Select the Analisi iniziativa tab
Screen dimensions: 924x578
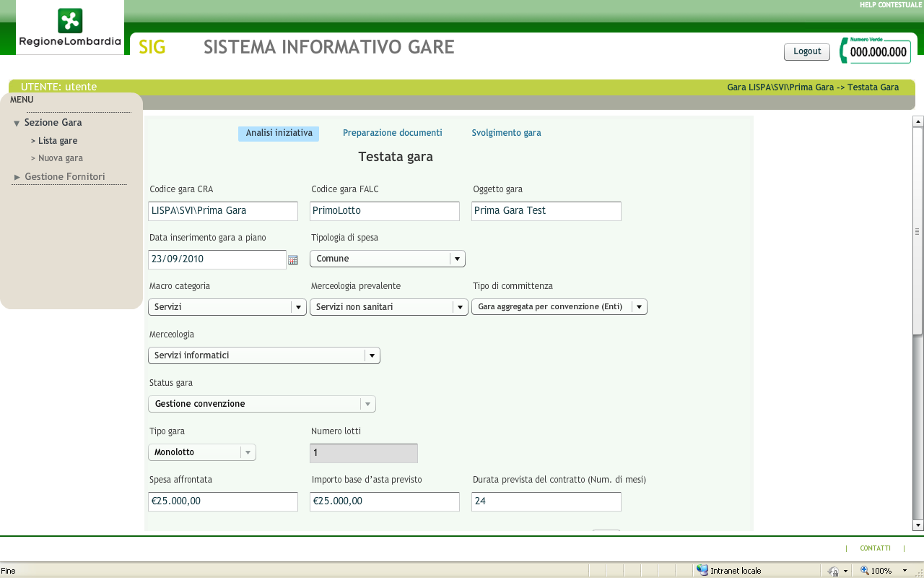coord(279,134)
